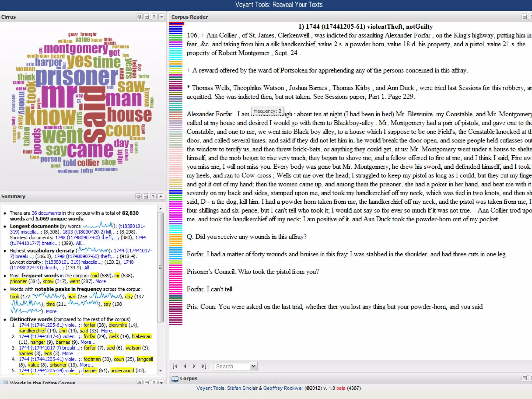Viewport: 532px width, 399px height.
Task: Collapse the Cirrus panel
Action: [162, 17]
